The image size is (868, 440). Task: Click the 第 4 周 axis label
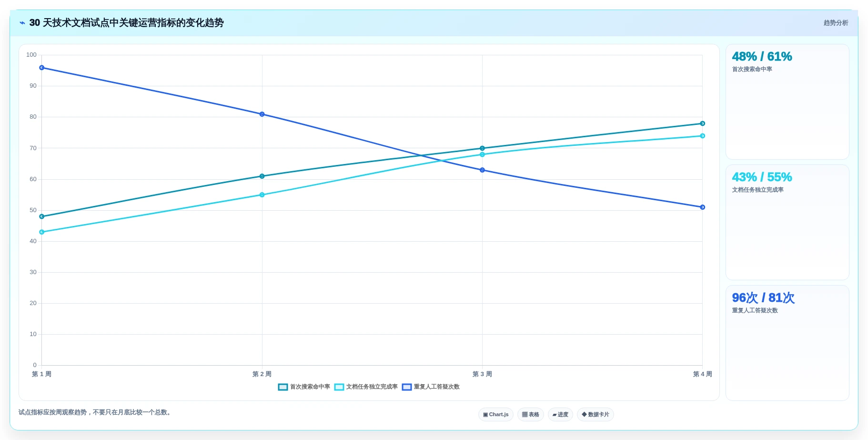pyautogui.click(x=702, y=374)
